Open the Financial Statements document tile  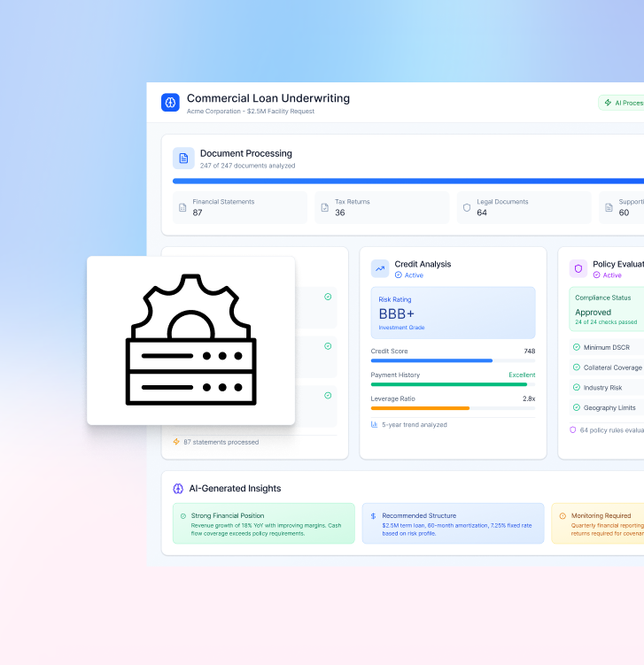[x=239, y=207]
